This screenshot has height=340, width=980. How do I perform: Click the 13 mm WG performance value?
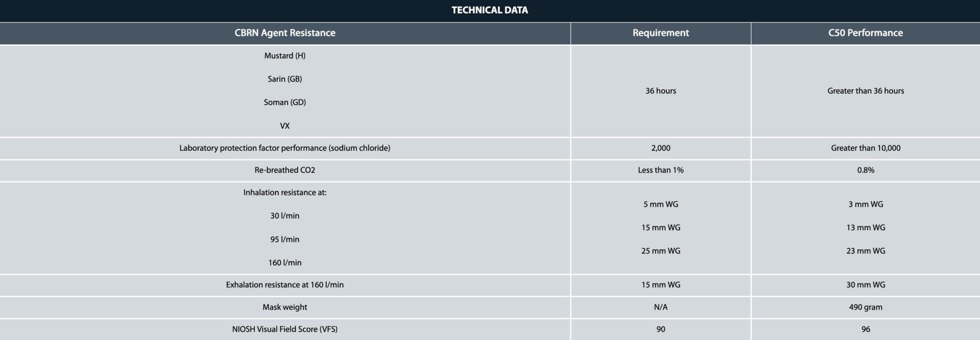865,227
